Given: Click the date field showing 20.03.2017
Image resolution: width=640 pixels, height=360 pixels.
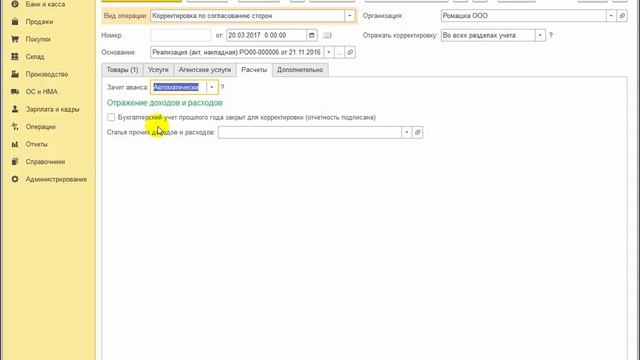Looking at the screenshot, I should point(267,36).
